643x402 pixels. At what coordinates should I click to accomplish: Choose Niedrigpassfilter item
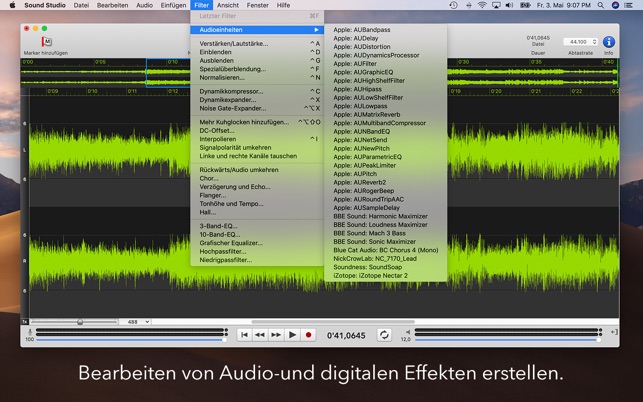(x=257, y=260)
